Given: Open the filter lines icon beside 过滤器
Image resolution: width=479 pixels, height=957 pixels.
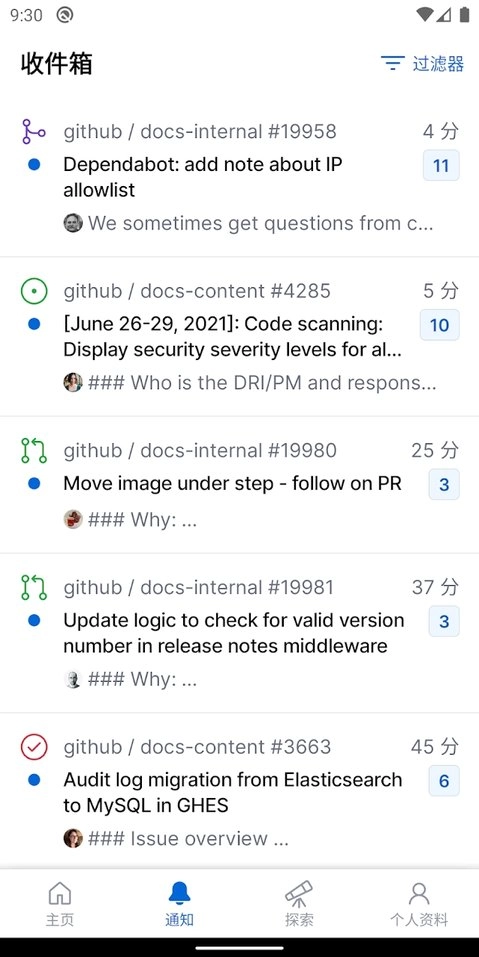Looking at the screenshot, I should point(393,63).
